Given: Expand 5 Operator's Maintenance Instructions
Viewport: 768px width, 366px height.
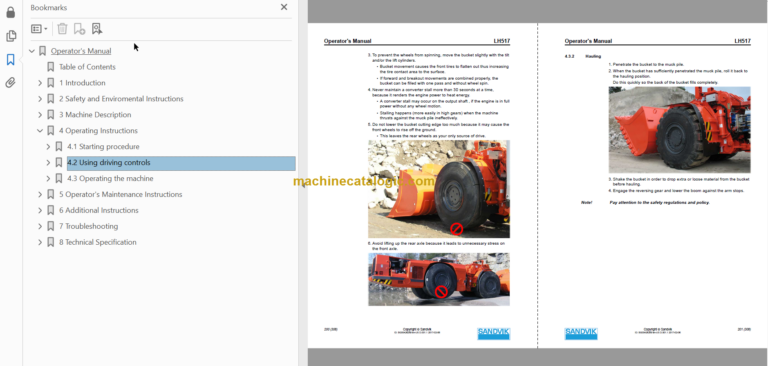Looking at the screenshot, I should coord(40,194).
